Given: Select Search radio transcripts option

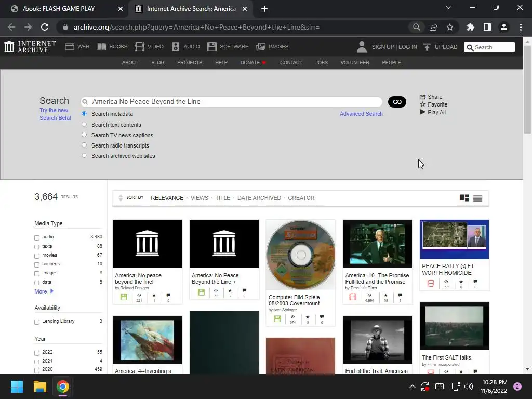Looking at the screenshot, I should click(84, 145).
